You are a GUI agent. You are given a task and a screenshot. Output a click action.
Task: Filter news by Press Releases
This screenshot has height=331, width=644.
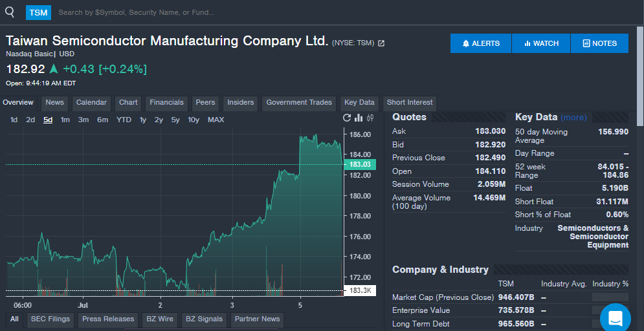(x=108, y=319)
